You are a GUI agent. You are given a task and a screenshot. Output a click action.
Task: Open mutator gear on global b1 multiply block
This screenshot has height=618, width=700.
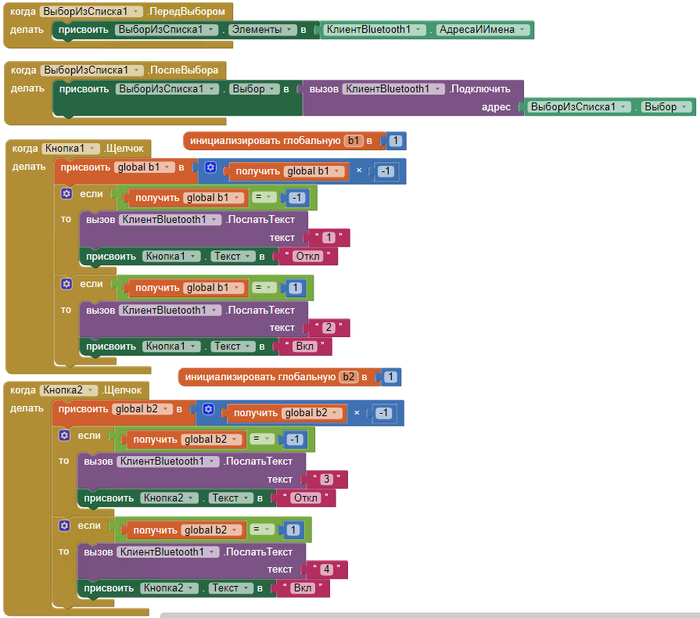[x=211, y=167]
